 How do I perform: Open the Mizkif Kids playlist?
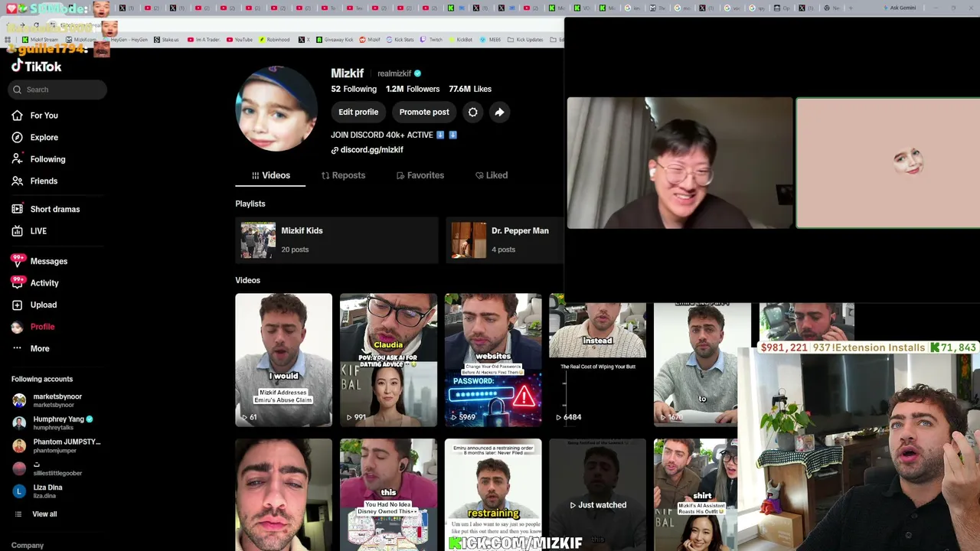337,240
